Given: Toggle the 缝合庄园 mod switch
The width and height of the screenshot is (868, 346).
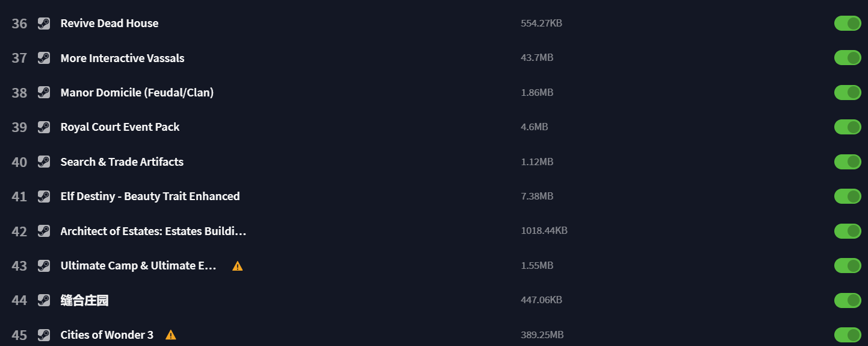Looking at the screenshot, I should coord(848,300).
